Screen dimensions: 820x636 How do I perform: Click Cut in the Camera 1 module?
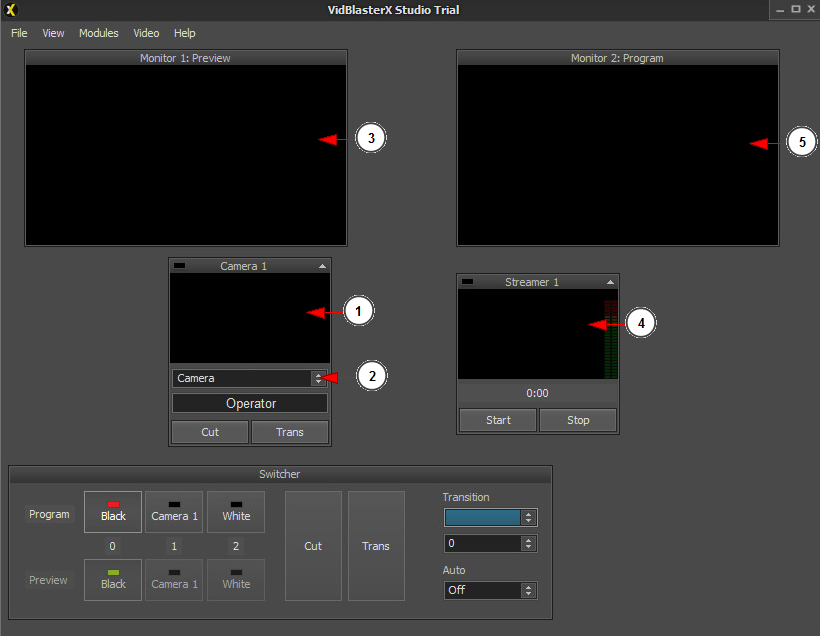click(210, 432)
